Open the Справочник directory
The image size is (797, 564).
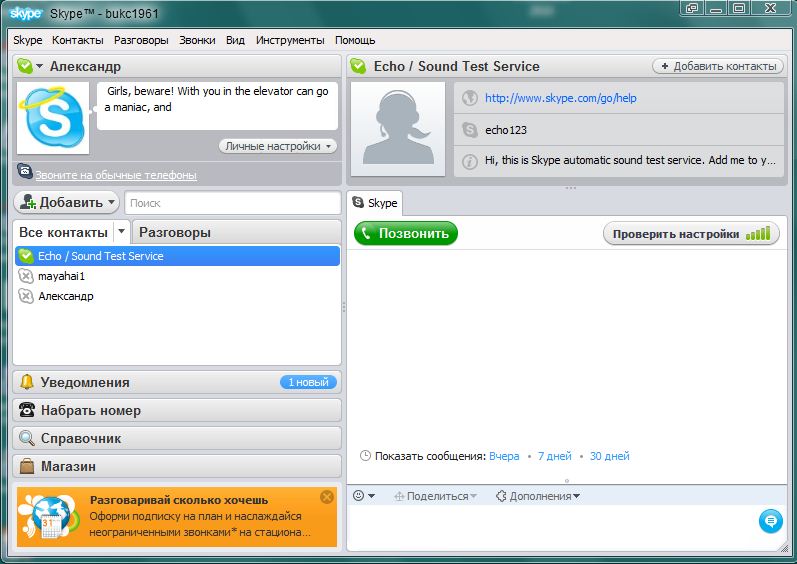(x=177, y=438)
